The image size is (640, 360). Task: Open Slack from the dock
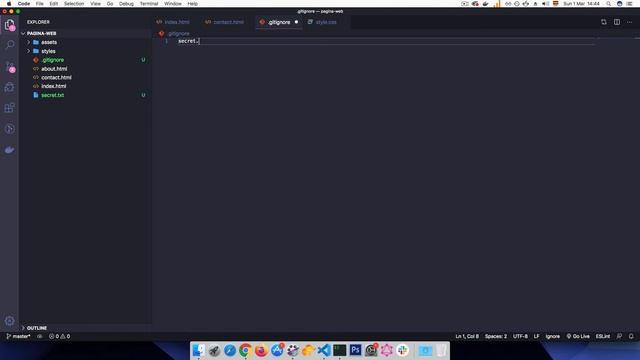point(403,350)
